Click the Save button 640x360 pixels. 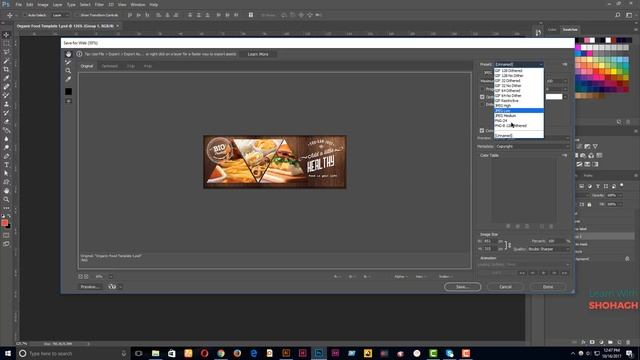(462, 287)
